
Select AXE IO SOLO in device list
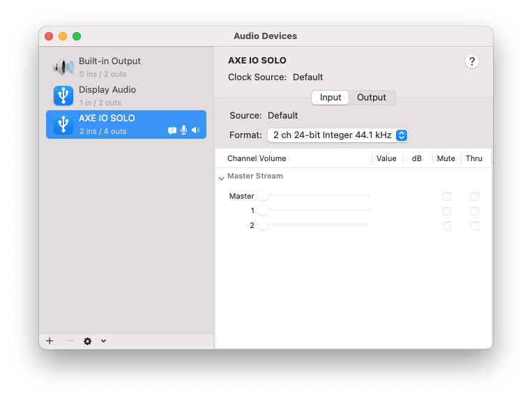click(126, 124)
